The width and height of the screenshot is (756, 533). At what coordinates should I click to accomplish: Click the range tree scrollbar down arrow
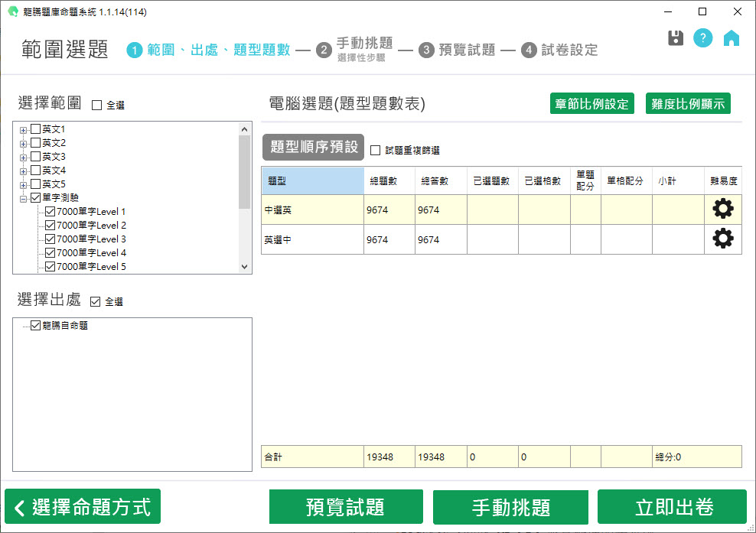pos(245,267)
